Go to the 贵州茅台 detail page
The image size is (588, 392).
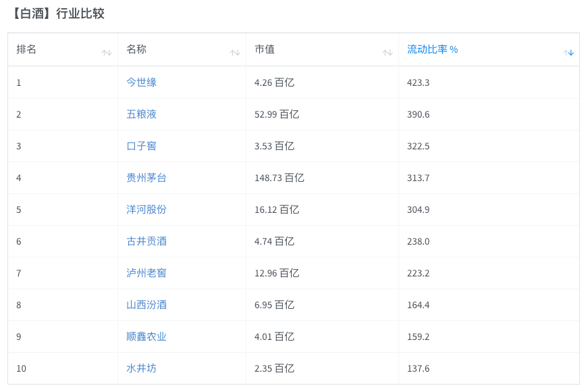(146, 178)
